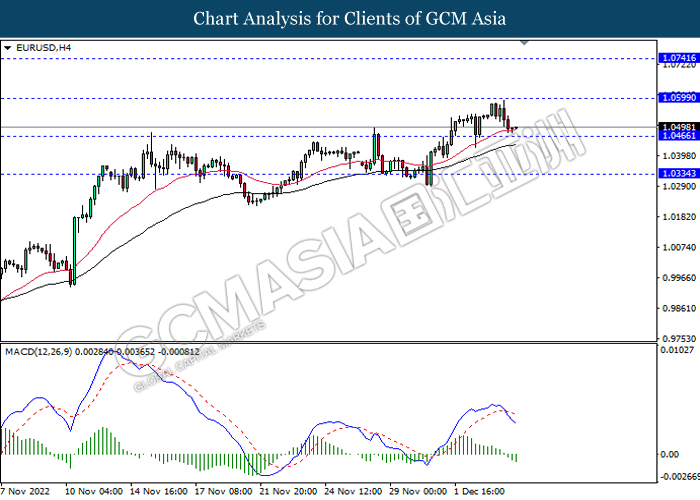Click the 17 Nov 08:00 time label
The image size is (700, 500).
pyautogui.click(x=223, y=491)
